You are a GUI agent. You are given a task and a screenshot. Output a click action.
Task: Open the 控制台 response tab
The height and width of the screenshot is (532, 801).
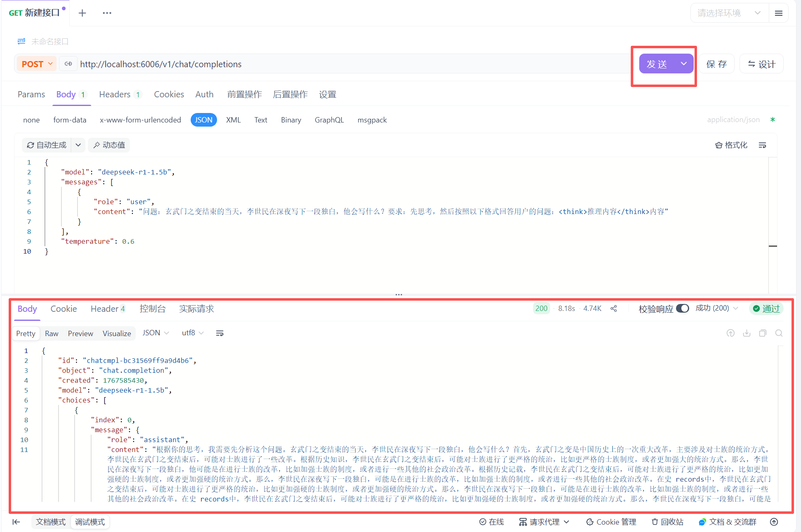(152, 309)
